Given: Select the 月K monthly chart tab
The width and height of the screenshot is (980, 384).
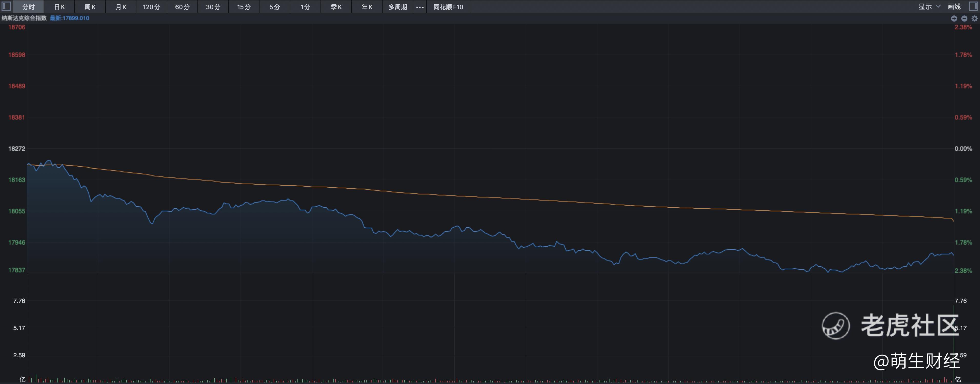Looking at the screenshot, I should pyautogui.click(x=121, y=7).
